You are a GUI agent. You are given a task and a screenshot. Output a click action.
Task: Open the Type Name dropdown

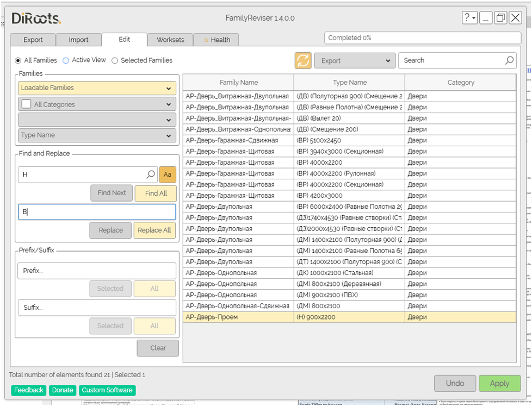tap(97, 135)
